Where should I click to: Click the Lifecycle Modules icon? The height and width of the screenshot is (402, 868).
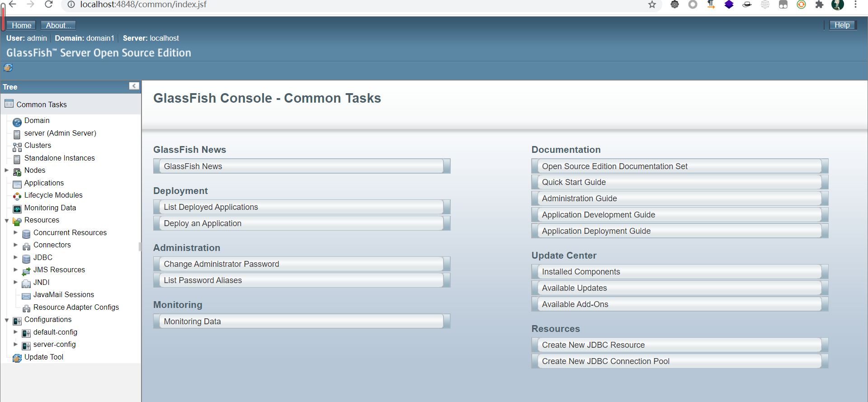coord(17,196)
